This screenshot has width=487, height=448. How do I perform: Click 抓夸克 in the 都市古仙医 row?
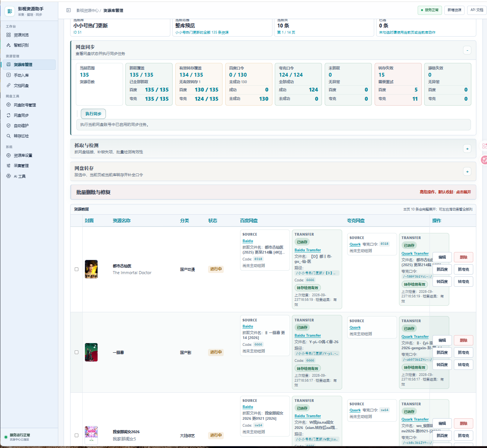click(x=463, y=270)
